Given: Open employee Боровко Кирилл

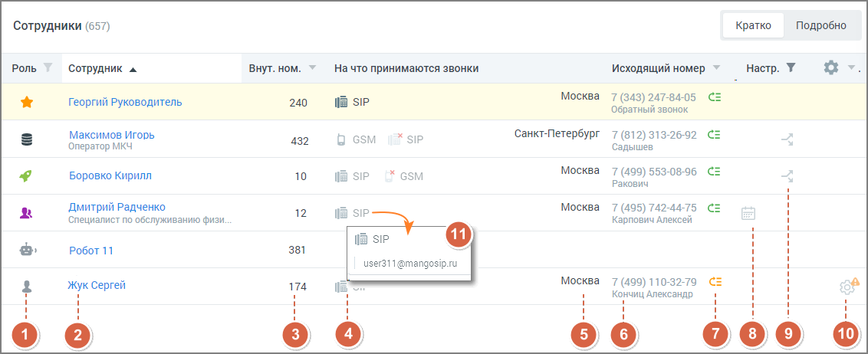Looking at the screenshot, I should click(x=110, y=176).
